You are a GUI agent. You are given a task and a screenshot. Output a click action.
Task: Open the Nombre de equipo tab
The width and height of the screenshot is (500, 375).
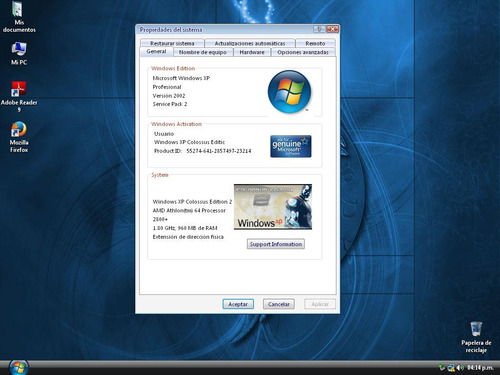coord(203,52)
